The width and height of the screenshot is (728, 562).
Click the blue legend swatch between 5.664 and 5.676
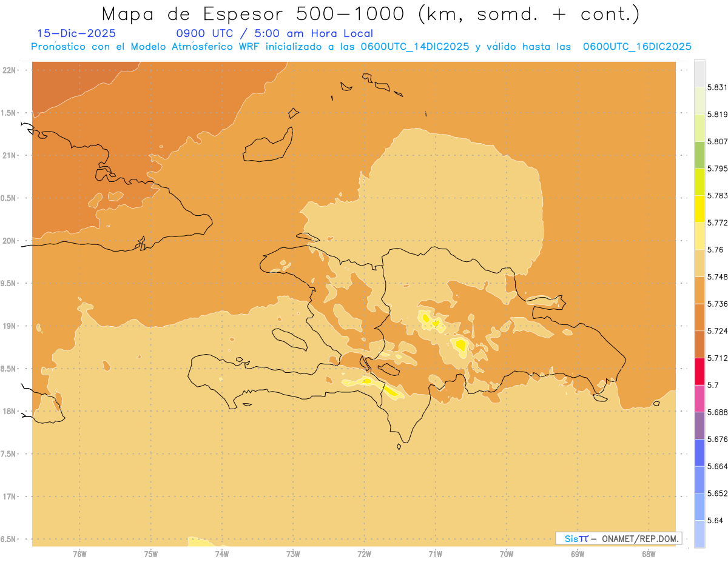pyautogui.click(x=699, y=452)
